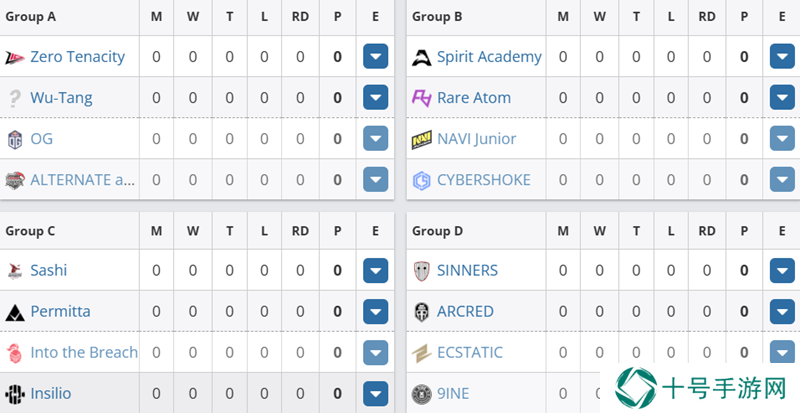Expand the Sashi row dropdown arrow

click(x=376, y=271)
